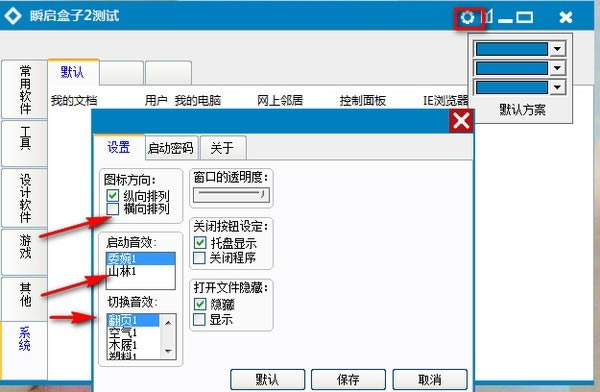
Task: Pick the third blue color swatch
Action: coord(512,88)
